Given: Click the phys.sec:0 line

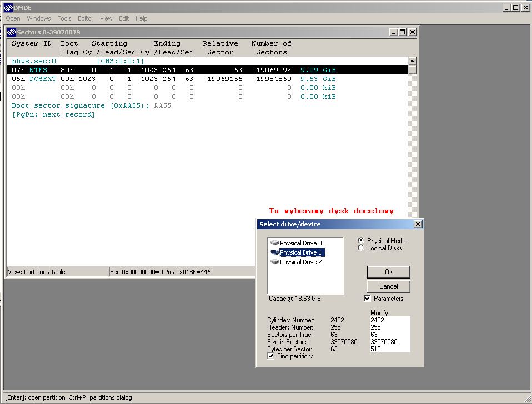Looking at the screenshot, I should 34,61.
